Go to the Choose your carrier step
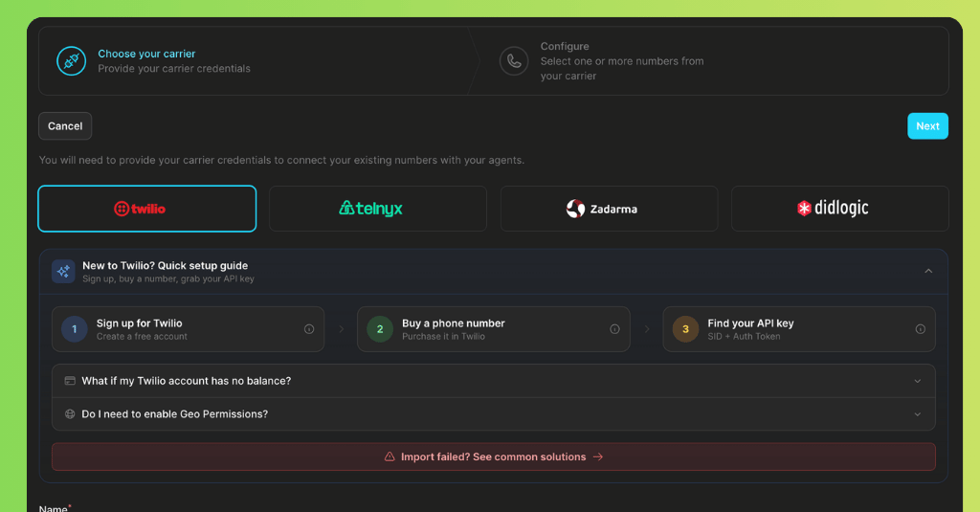This screenshot has height=512, width=980. pyautogui.click(x=253, y=61)
